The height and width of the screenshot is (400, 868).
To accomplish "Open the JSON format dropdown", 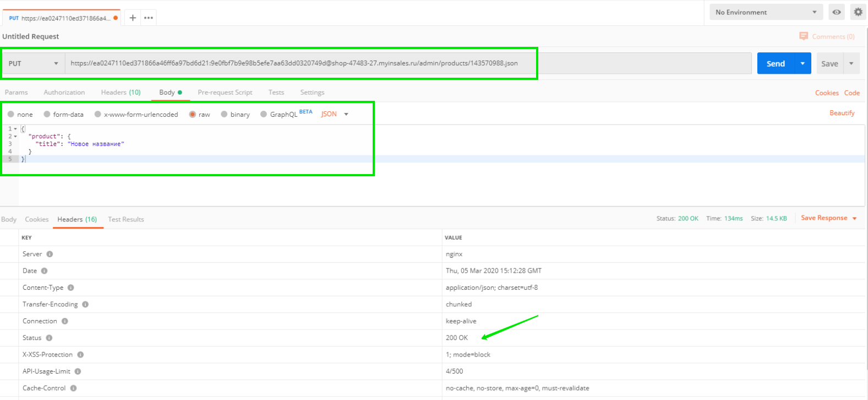I will pyautogui.click(x=335, y=114).
